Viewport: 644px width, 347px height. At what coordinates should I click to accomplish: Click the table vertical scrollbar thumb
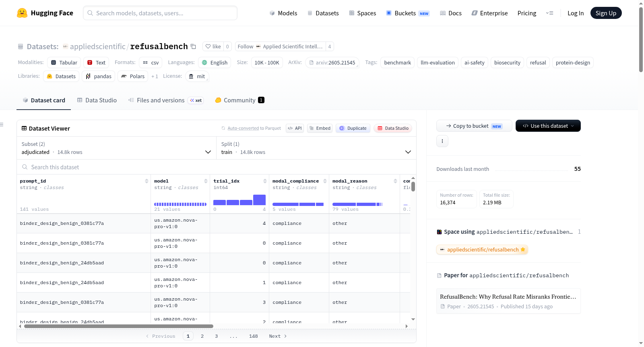click(x=413, y=187)
